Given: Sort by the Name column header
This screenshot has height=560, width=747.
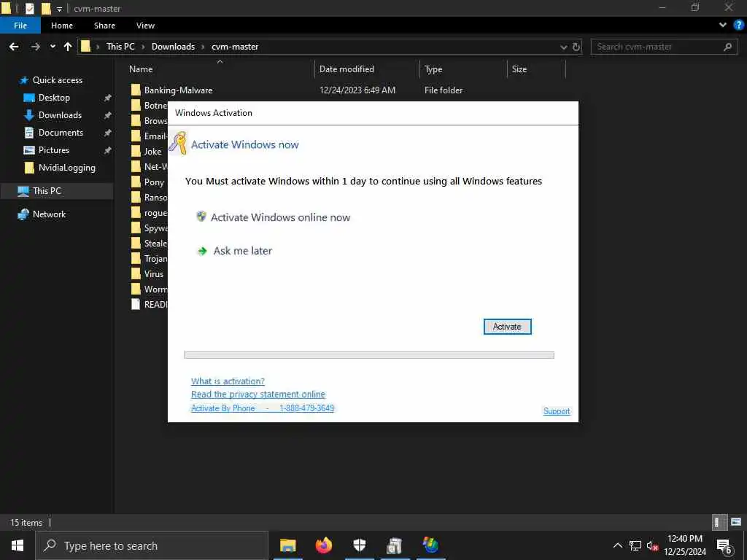Looking at the screenshot, I should coord(141,69).
